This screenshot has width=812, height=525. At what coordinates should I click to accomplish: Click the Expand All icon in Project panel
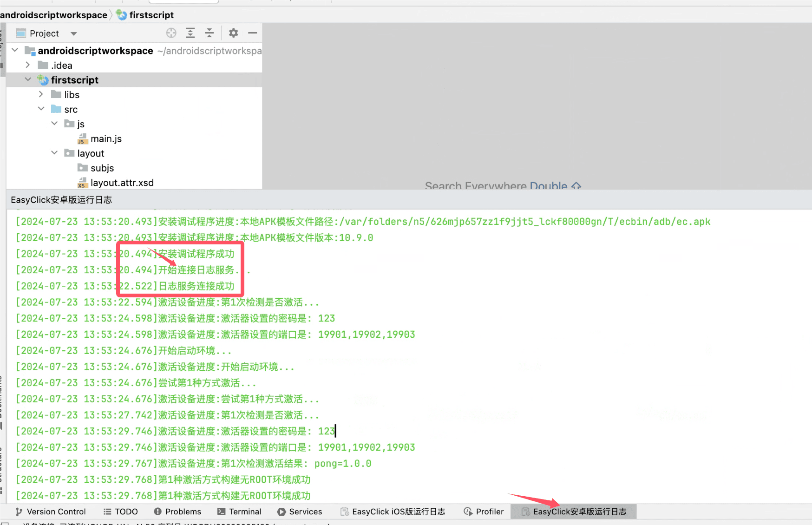(x=190, y=33)
